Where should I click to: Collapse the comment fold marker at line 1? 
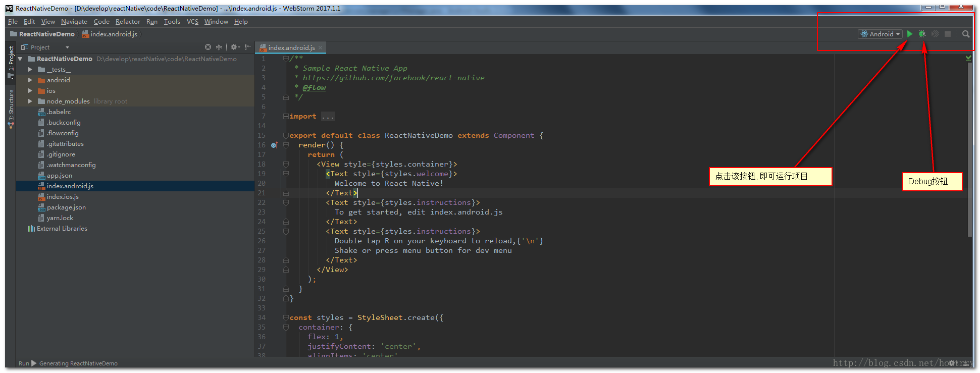[x=286, y=59]
